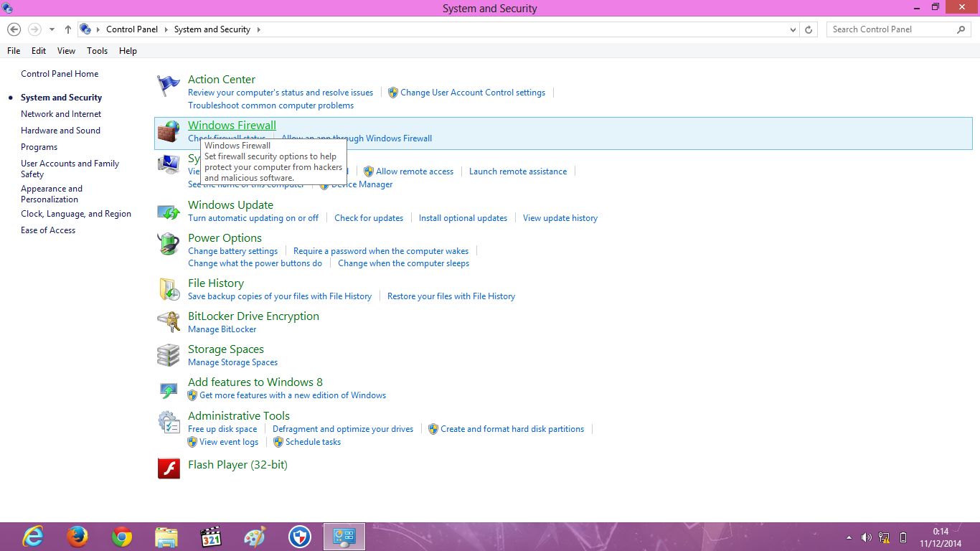Open Appearance and Personalization
Image resolution: width=980 pixels, height=551 pixels.
click(x=52, y=194)
